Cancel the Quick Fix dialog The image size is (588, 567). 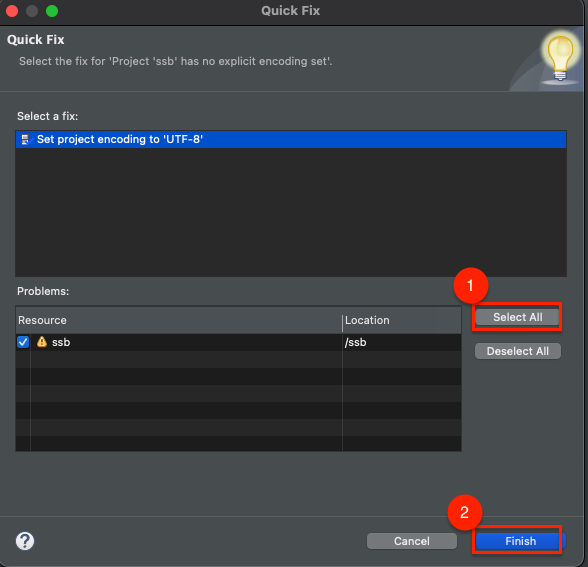(412, 541)
